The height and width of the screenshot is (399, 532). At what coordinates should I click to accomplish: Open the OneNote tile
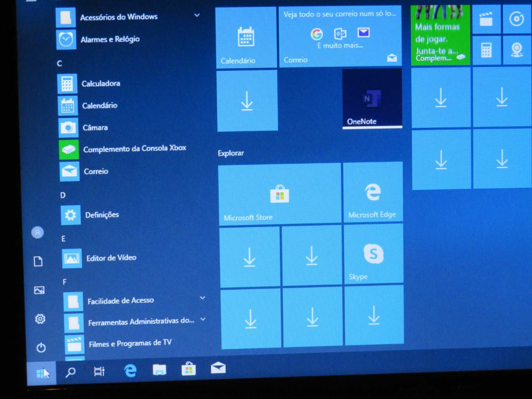pos(372,99)
